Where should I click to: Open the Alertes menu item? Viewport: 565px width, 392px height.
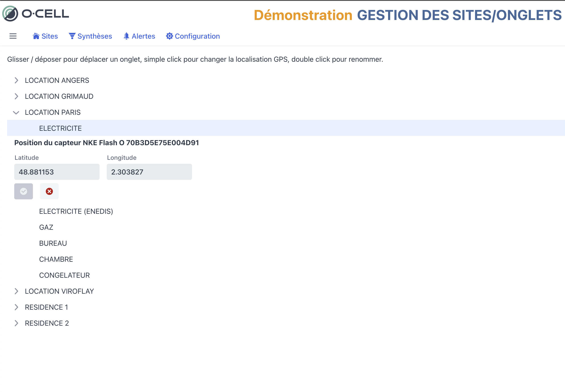[143, 36]
